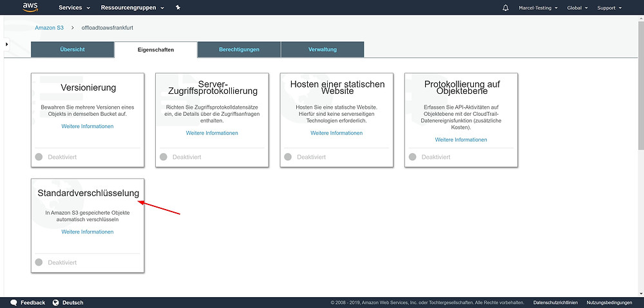Click the copyright notice in footer
644x308 pixels.
pyautogui.click(x=427, y=303)
